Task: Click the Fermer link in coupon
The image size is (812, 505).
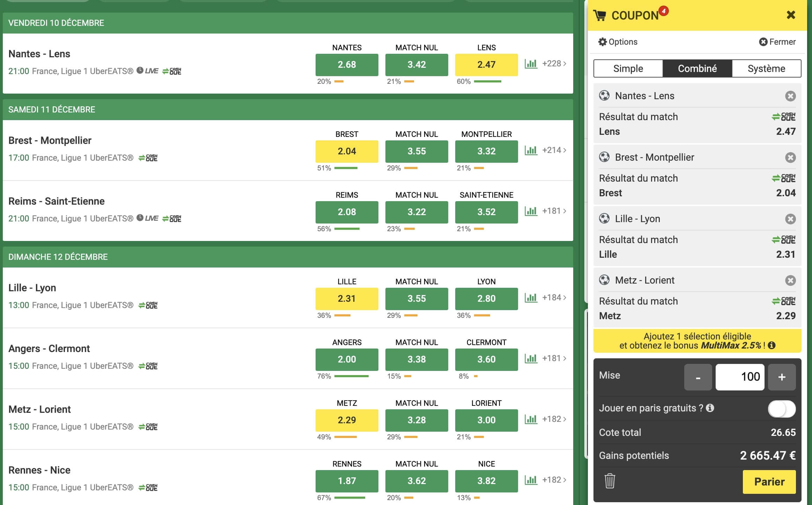Action: click(x=777, y=42)
